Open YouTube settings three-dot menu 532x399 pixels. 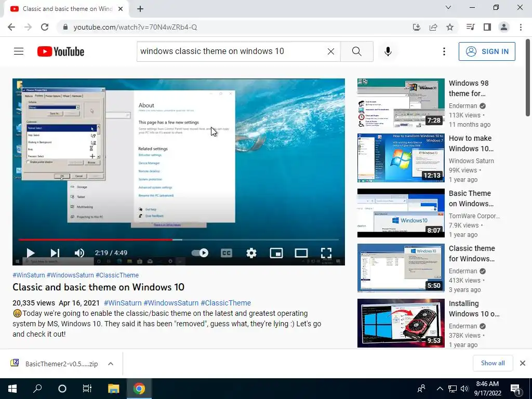[444, 51]
